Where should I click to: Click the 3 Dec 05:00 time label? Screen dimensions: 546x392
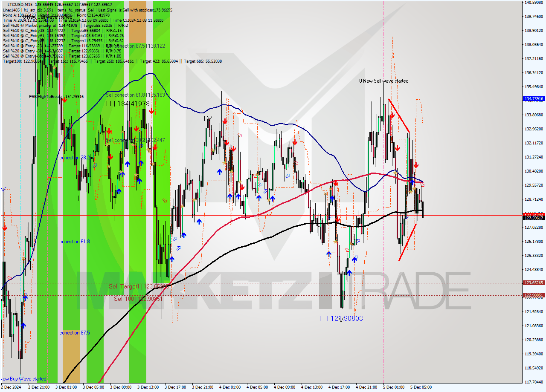click(x=94, y=387)
